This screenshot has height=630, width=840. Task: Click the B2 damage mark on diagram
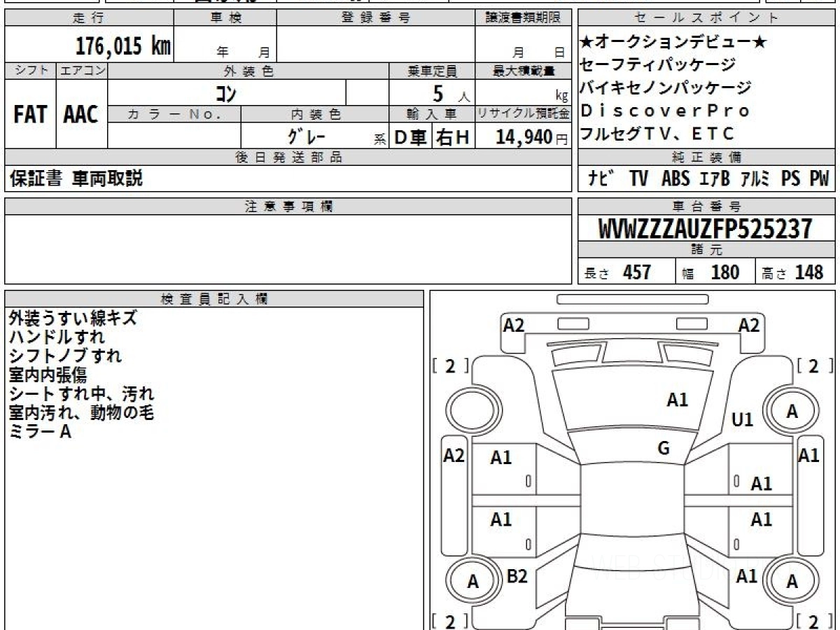[517, 576]
